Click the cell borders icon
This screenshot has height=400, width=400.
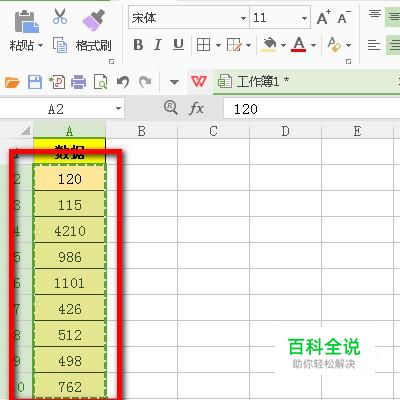coord(203,45)
